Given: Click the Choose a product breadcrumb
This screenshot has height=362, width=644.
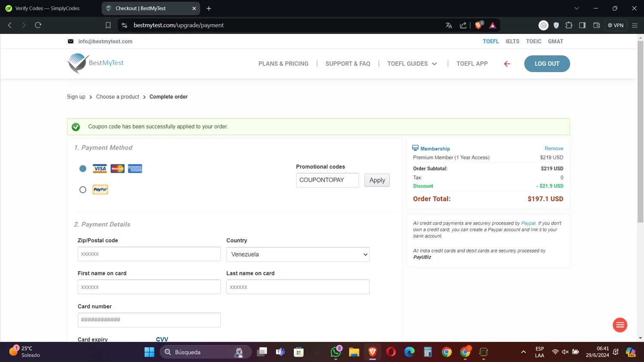Looking at the screenshot, I should tap(118, 97).
